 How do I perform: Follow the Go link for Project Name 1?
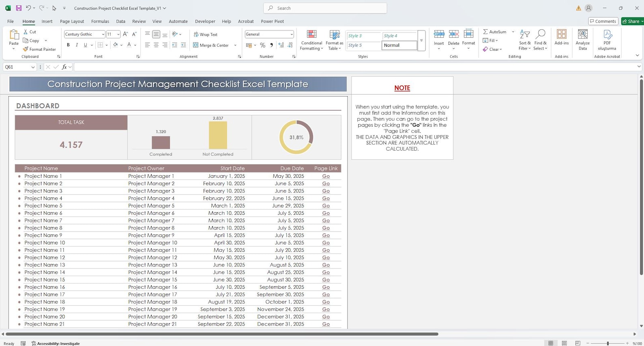(326, 176)
